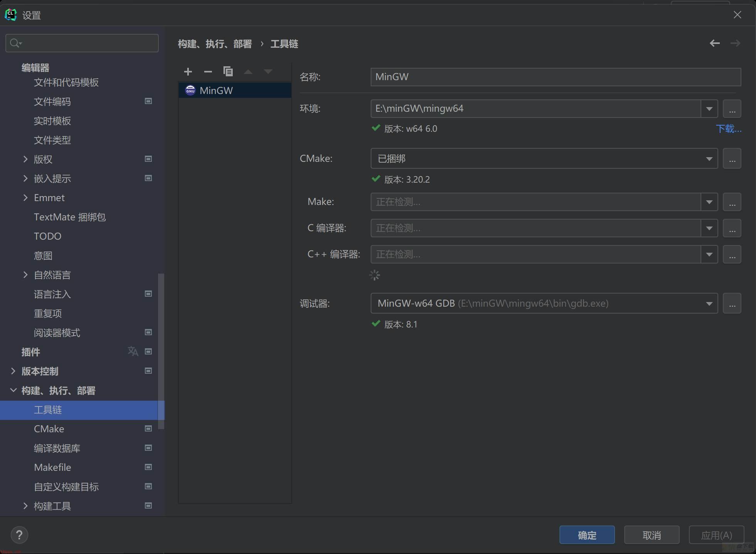Move the toolchain down in the list
Image resolution: width=756 pixels, height=554 pixels.
[268, 72]
